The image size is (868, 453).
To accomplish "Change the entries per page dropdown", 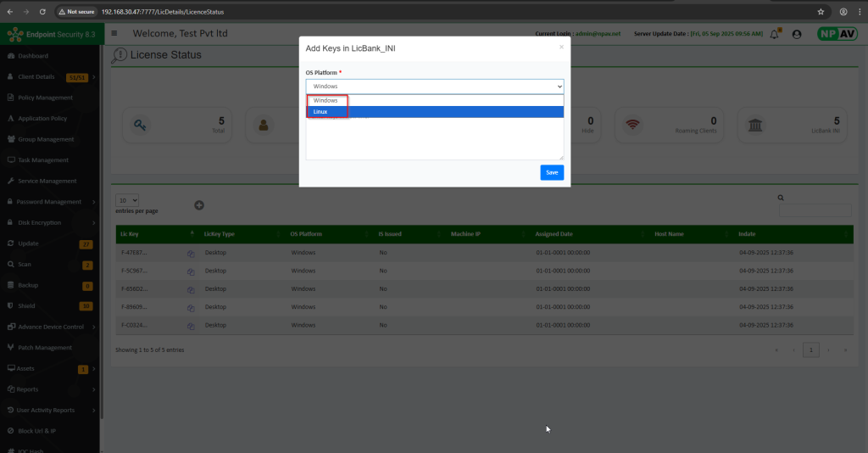I will tap(127, 199).
